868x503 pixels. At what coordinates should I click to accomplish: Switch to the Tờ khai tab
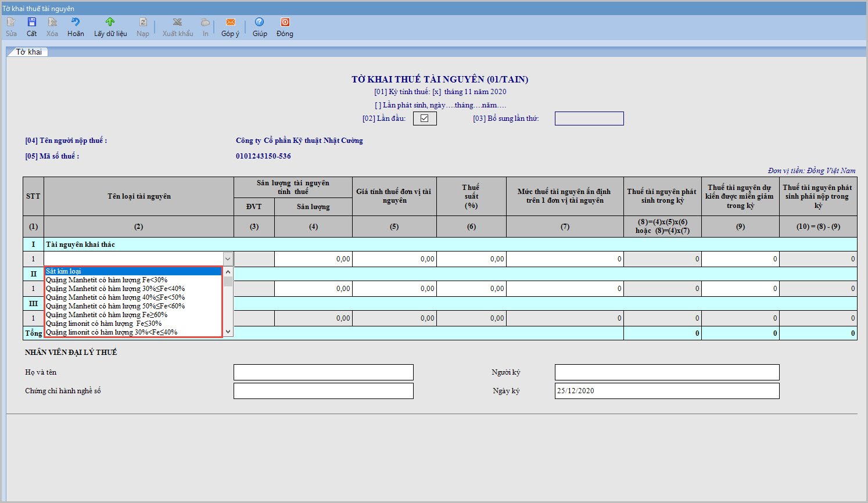click(x=28, y=52)
